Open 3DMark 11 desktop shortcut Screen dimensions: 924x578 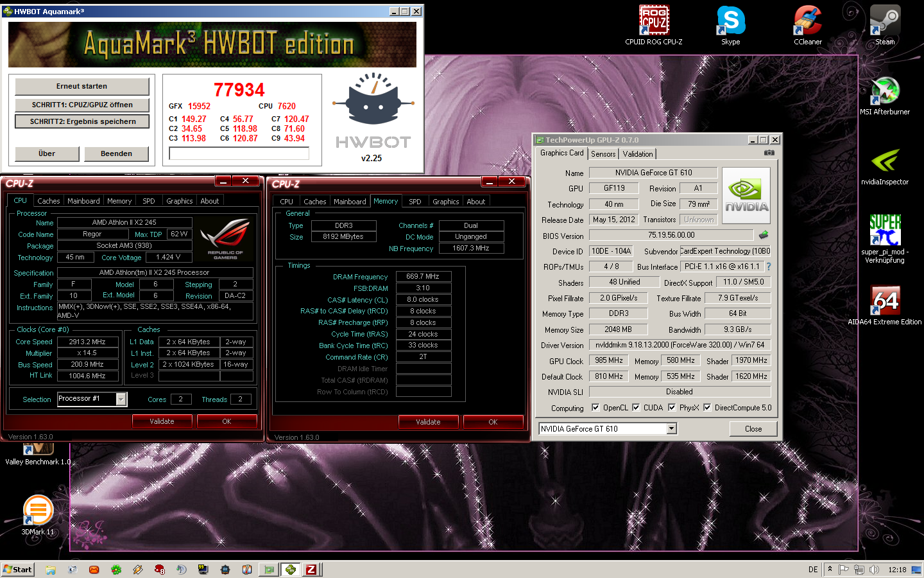click(x=38, y=514)
